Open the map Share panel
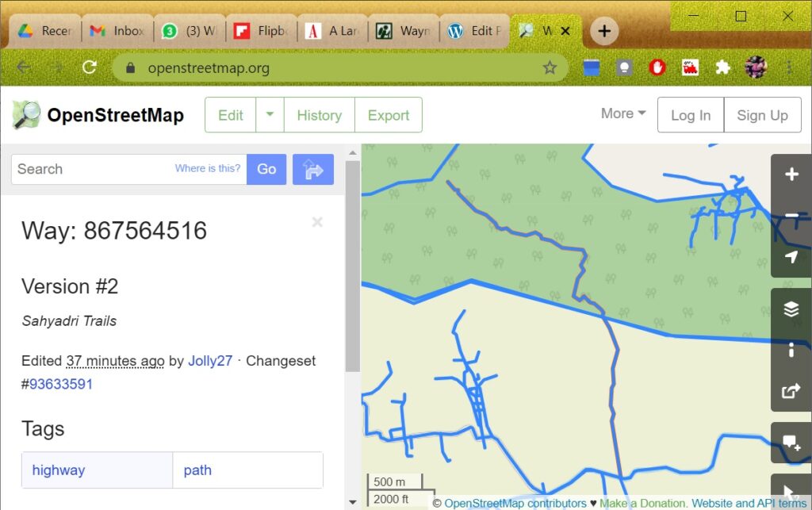 (x=791, y=391)
